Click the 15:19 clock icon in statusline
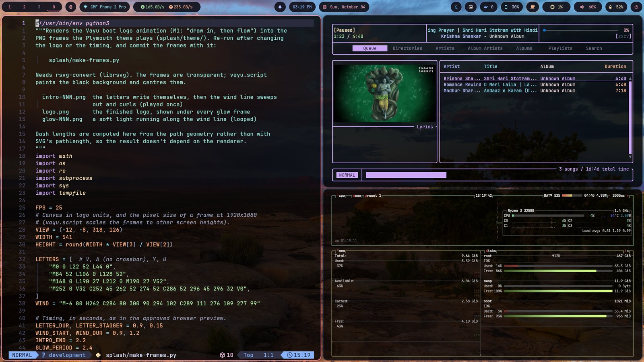 [x=289, y=355]
